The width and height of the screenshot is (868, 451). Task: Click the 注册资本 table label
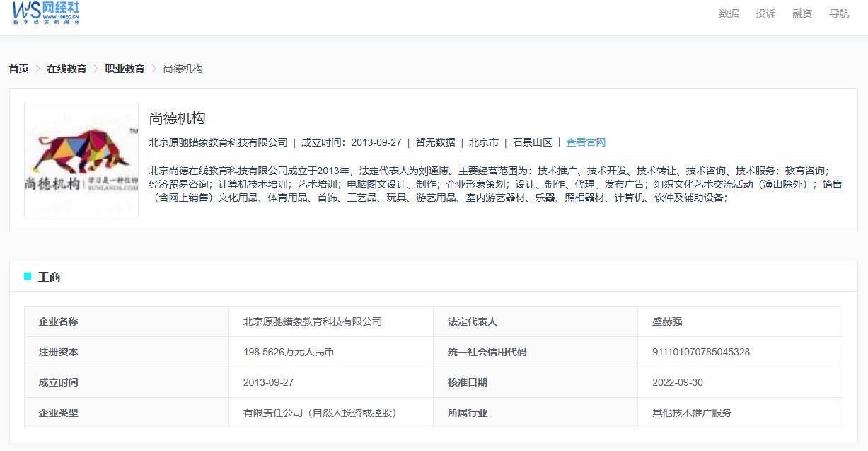pos(58,352)
